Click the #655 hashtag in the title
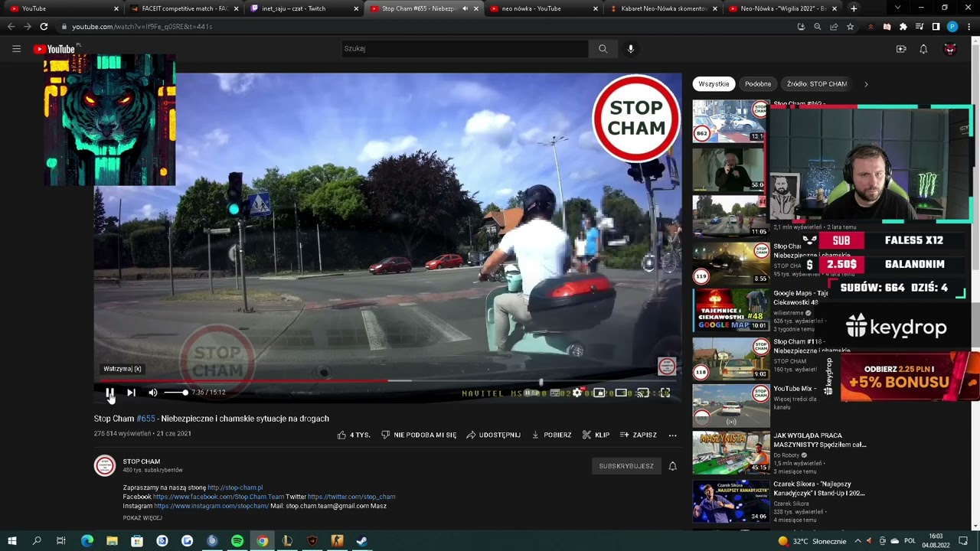The height and width of the screenshot is (551, 980). coord(145,419)
